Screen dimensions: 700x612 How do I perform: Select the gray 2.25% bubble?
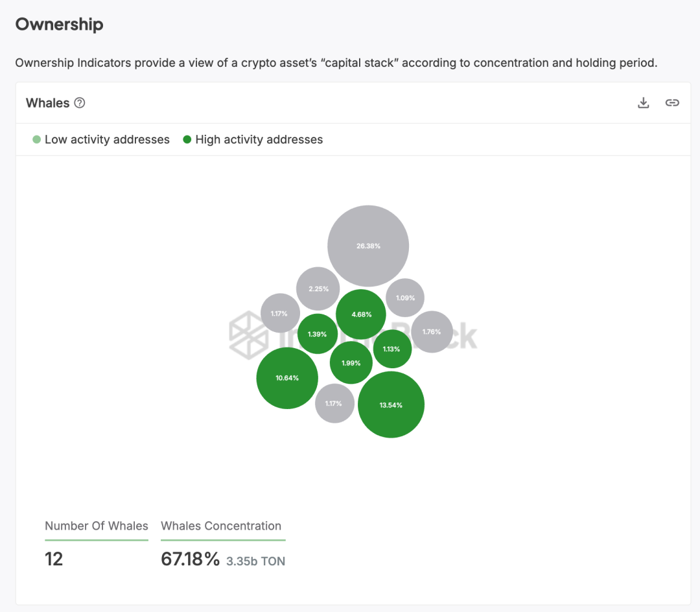point(318,288)
